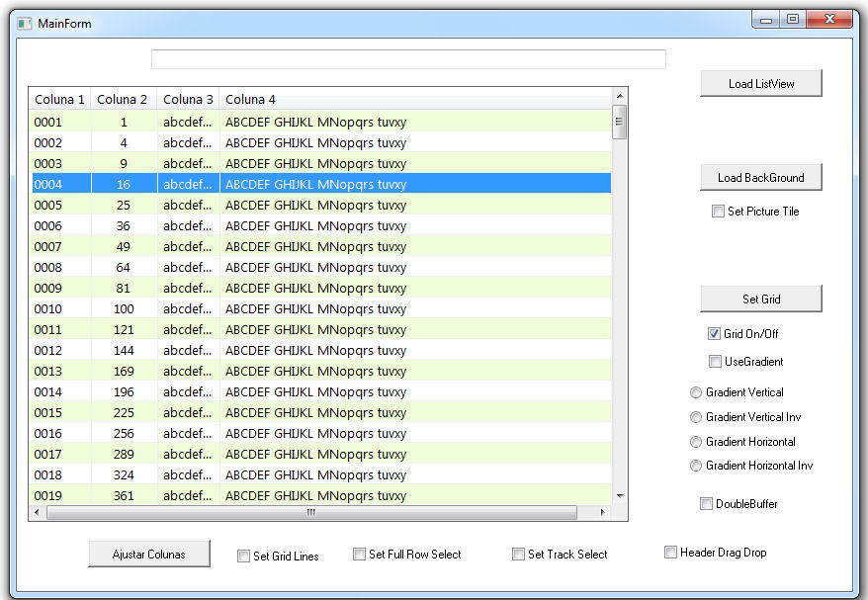Focus the empty text field at top
The width and height of the screenshot is (868, 600).
tap(408, 59)
